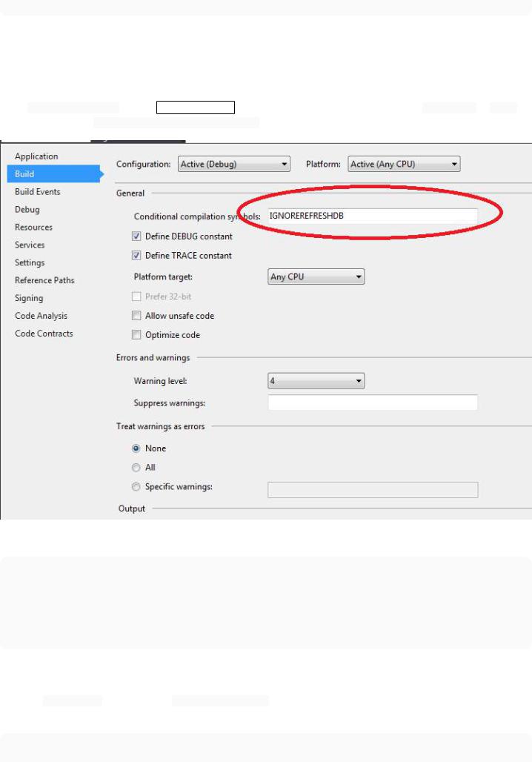Select the All warnings radio button
Viewport: 532px width, 762px height.
click(136, 468)
